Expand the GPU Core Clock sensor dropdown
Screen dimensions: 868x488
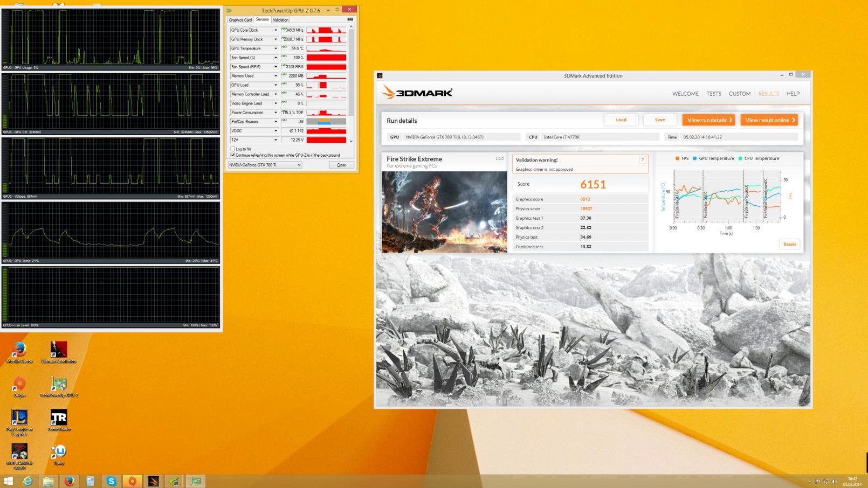275,30
